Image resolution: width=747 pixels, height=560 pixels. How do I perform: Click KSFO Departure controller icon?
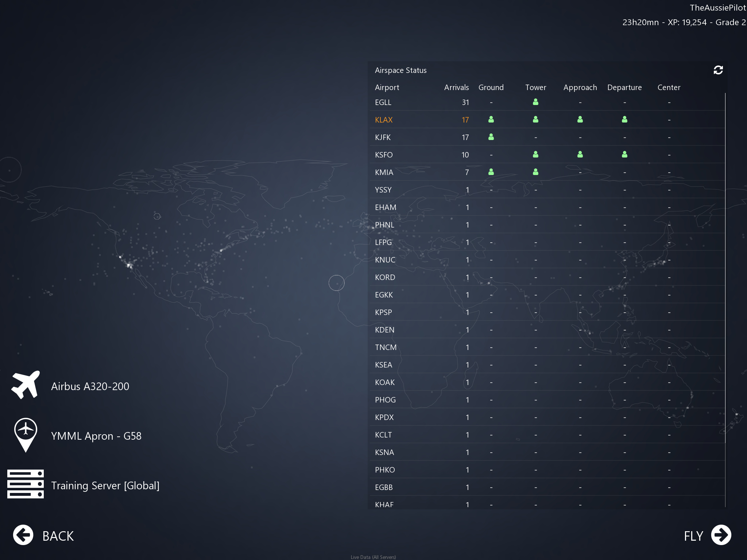click(624, 155)
